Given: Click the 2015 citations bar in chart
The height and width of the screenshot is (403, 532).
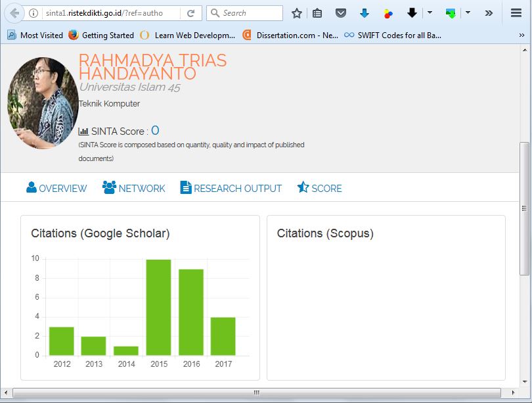Looking at the screenshot, I should (x=158, y=307).
